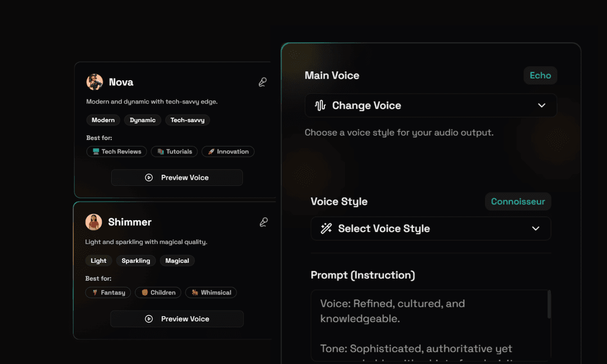Choose the Innovation tag
This screenshot has height=364, width=607.
tap(228, 152)
